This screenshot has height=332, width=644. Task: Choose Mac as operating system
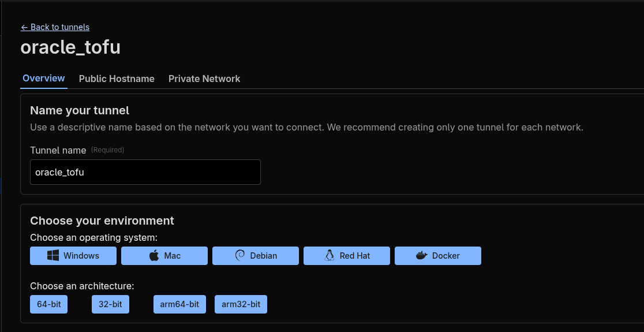click(164, 256)
